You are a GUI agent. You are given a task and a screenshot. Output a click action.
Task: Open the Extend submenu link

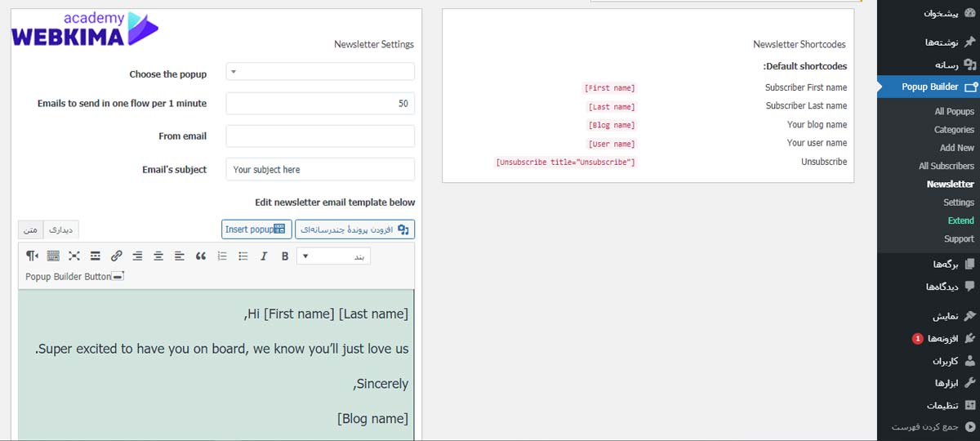(961, 220)
